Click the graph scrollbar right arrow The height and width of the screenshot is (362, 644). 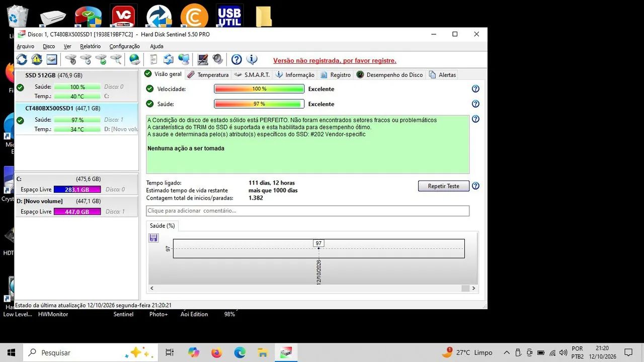[x=473, y=289]
